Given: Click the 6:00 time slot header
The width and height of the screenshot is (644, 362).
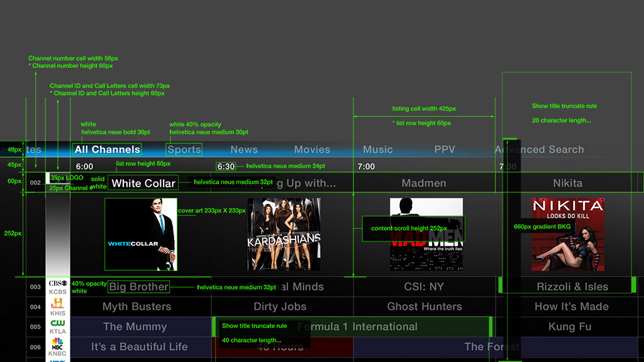Looking at the screenshot, I should coord(85,167).
